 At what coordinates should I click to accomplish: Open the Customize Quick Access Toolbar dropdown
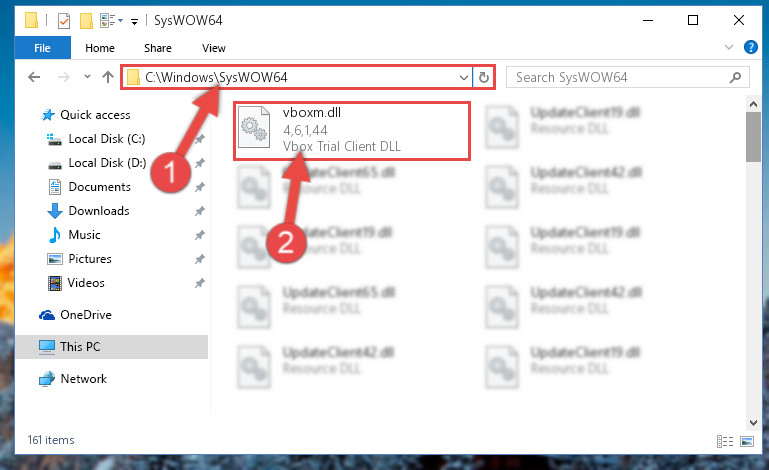coord(134,21)
